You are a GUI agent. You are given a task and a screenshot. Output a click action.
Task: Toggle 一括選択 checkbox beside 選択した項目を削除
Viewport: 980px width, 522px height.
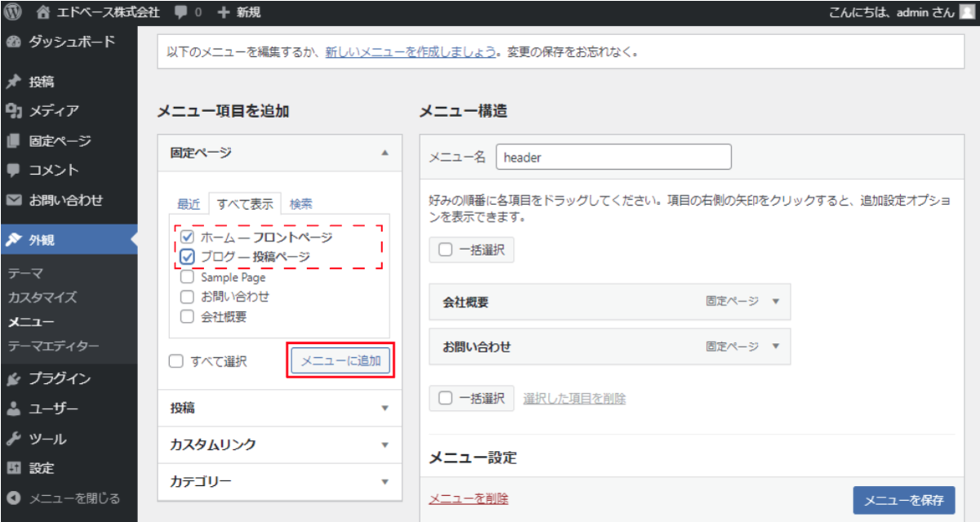point(445,399)
